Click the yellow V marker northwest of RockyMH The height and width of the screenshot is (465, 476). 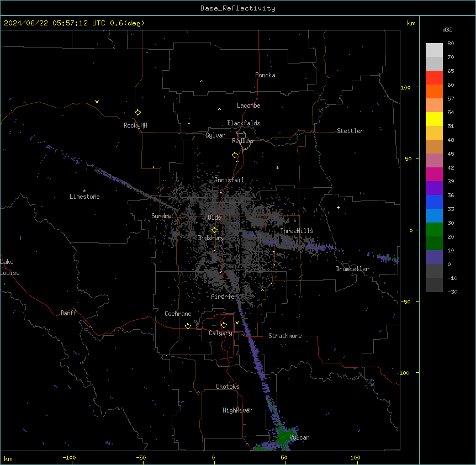[97, 102]
